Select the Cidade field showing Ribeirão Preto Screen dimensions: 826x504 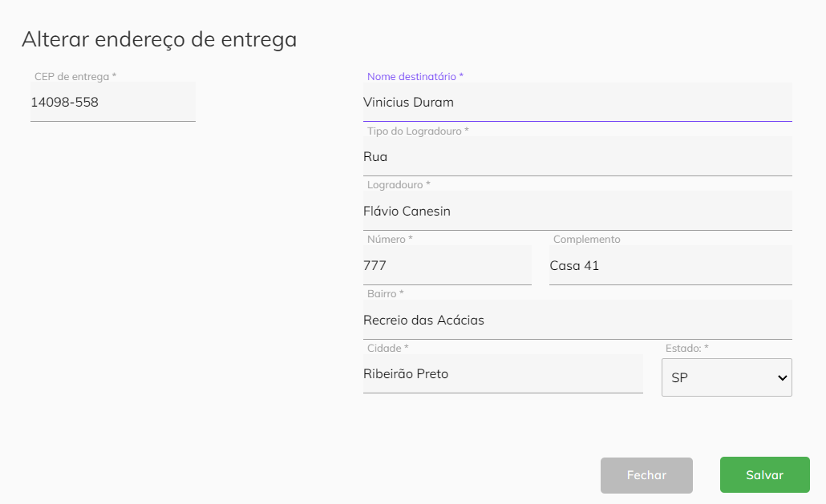pyautogui.click(x=503, y=373)
